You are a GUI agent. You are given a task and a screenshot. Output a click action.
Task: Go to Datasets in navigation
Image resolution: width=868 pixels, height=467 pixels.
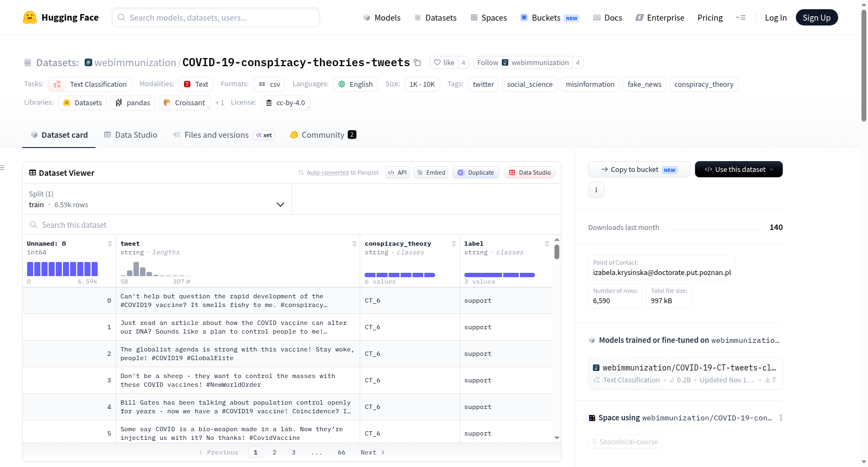436,17
